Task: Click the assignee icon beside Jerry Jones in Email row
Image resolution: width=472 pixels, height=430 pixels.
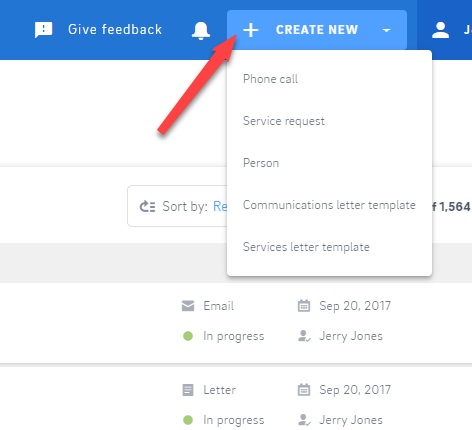Action: tap(304, 336)
